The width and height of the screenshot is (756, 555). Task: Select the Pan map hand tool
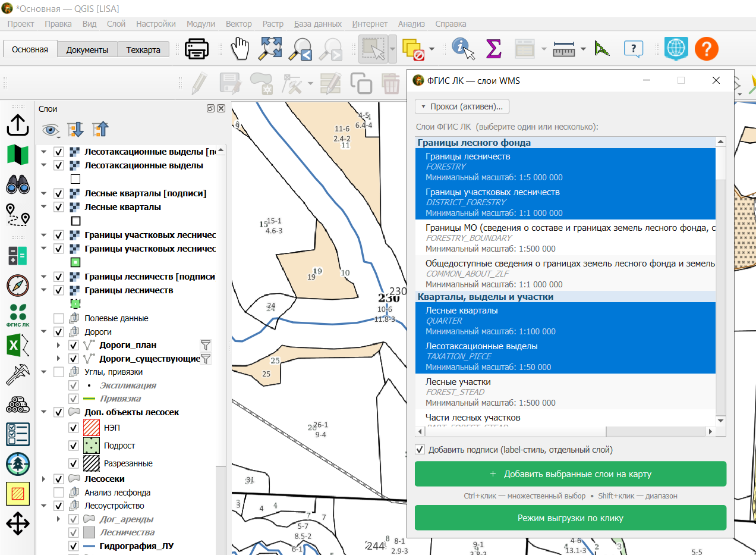[240, 49]
